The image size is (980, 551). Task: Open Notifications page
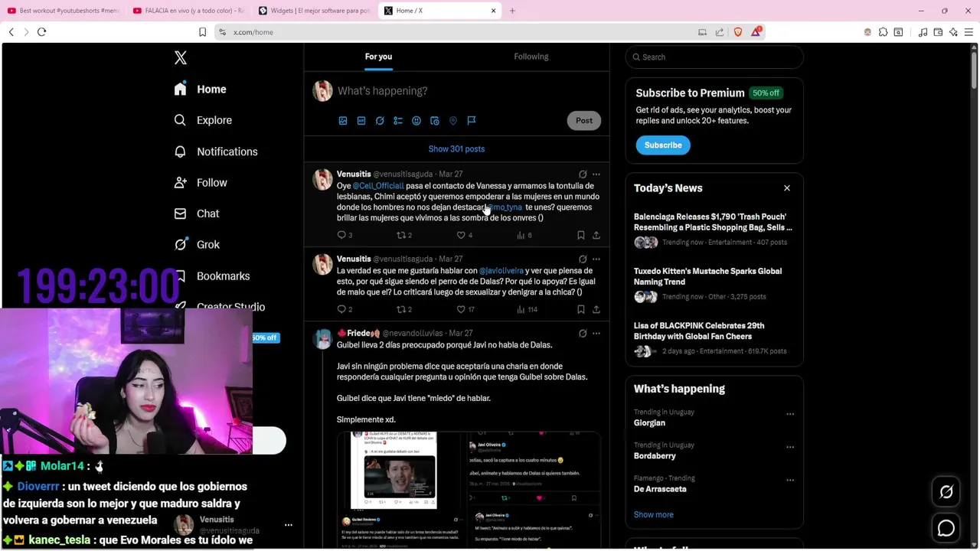216,152
